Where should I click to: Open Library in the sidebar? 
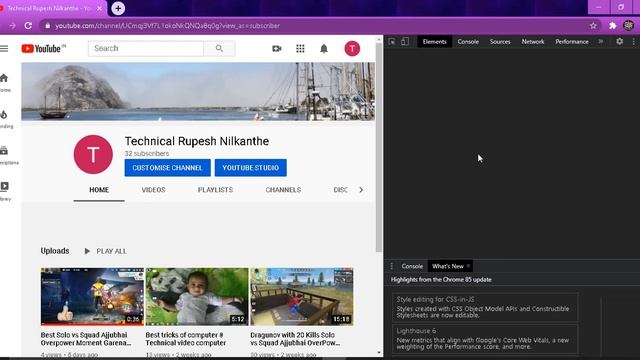point(5,191)
